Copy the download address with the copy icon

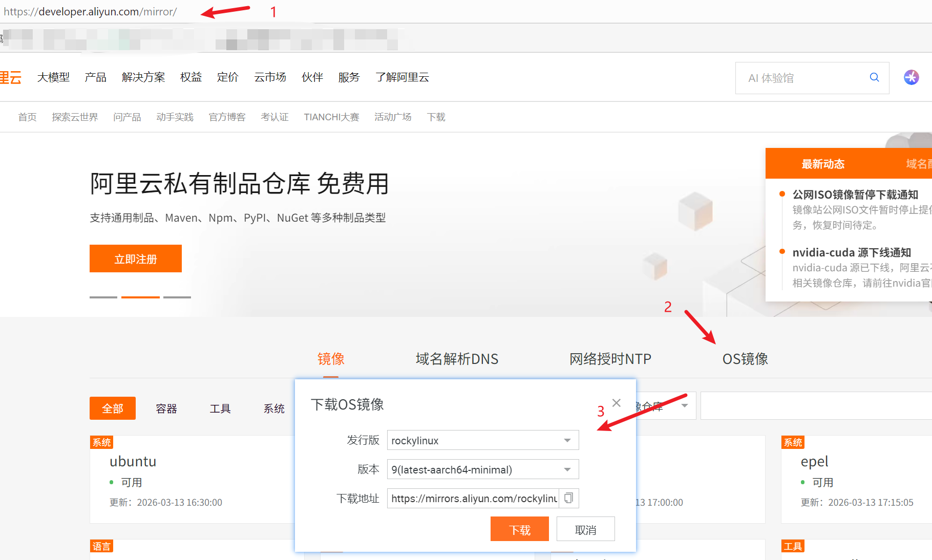pos(568,498)
